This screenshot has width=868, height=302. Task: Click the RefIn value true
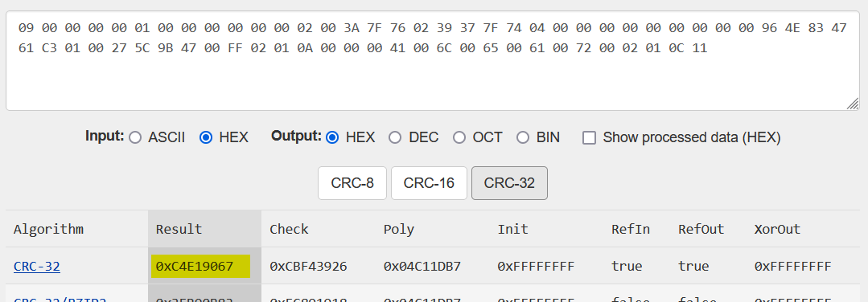[x=627, y=267]
